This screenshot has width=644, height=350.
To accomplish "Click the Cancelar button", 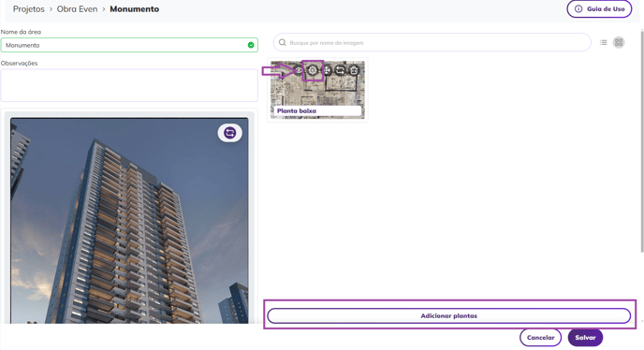I will coord(540,337).
